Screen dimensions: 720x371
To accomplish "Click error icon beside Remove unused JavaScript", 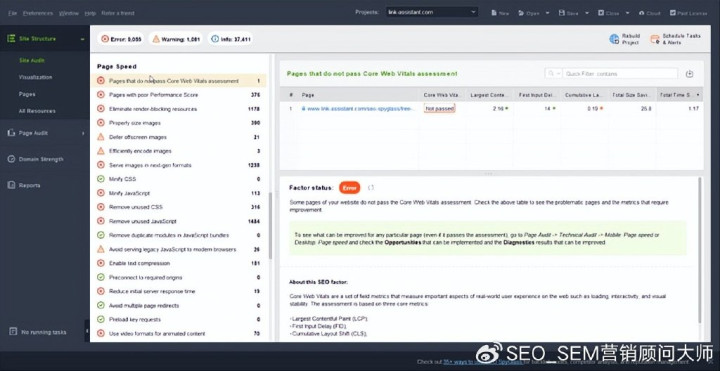I will click(101, 221).
